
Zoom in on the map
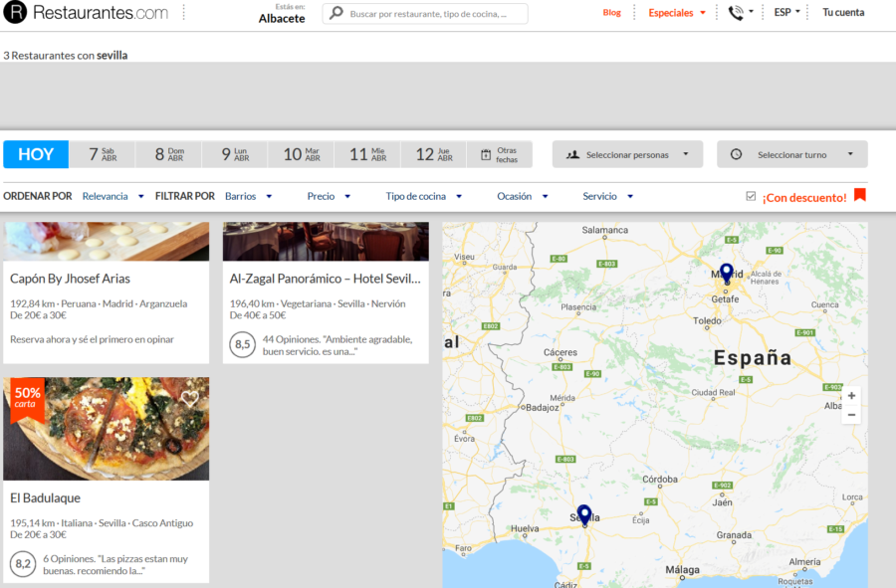point(851,396)
